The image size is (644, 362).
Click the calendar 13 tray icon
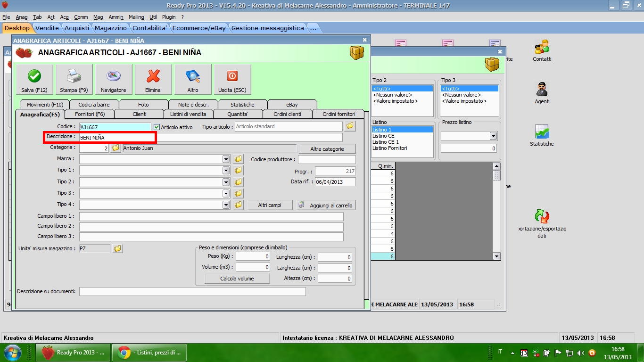524,353
